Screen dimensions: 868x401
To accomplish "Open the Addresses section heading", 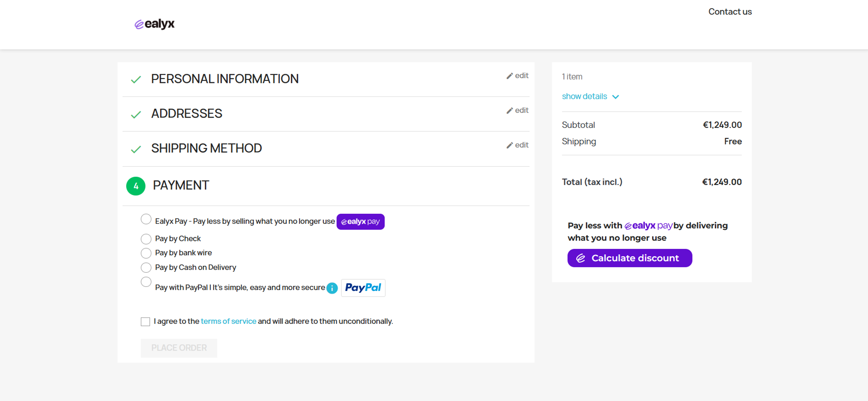I will (186, 114).
